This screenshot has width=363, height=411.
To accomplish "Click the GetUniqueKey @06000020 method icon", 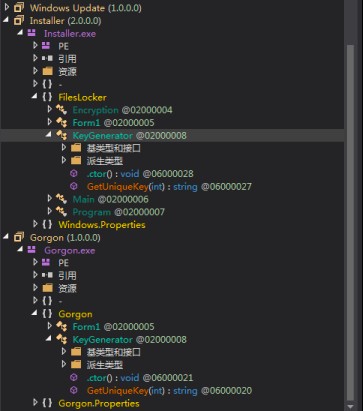I will [x=74, y=390].
